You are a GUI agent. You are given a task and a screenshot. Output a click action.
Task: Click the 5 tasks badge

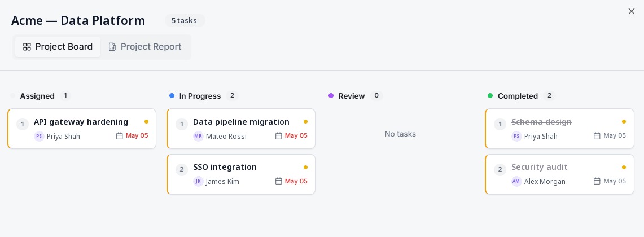(x=185, y=20)
